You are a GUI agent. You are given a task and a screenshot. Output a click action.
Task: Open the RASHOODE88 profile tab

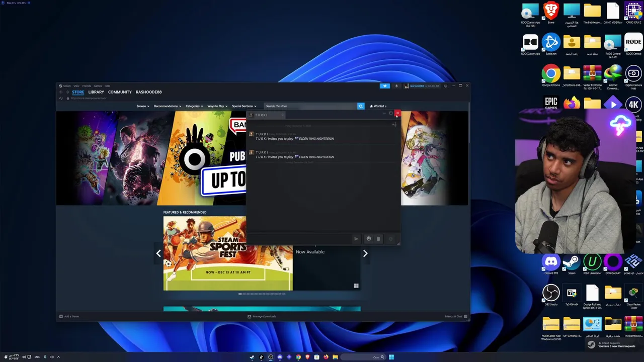148,92
